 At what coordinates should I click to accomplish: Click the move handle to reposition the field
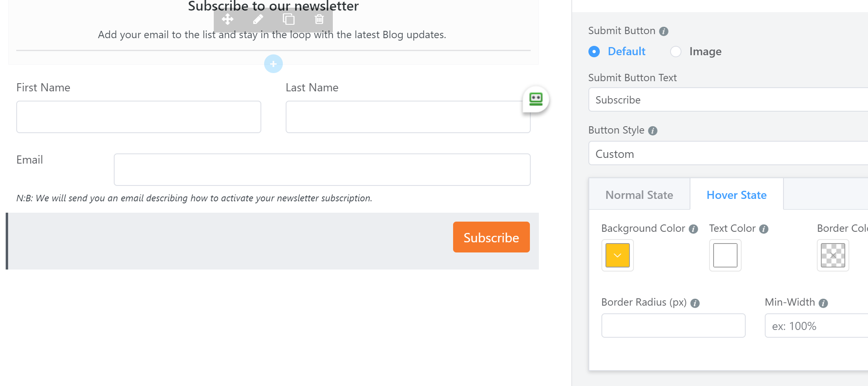[228, 19]
